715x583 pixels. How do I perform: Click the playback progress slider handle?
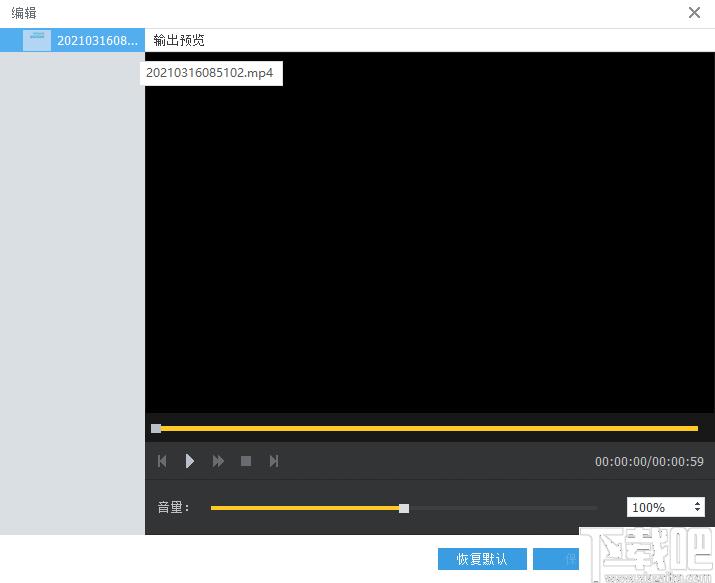pos(156,428)
